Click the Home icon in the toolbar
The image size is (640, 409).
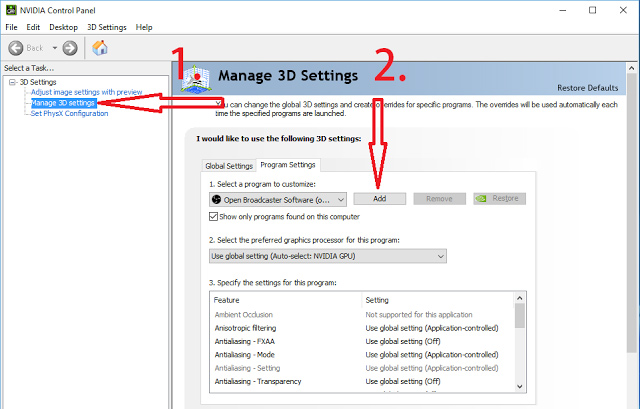[x=100, y=48]
